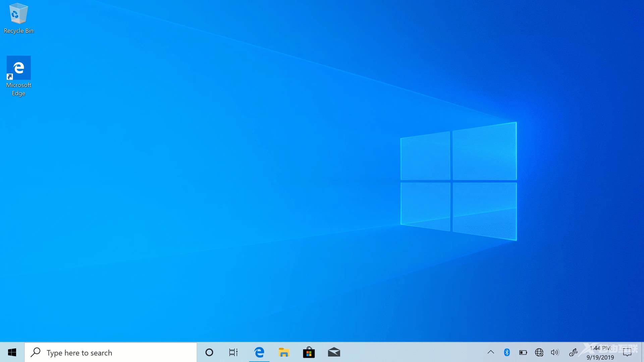Open Bluetooth devices tray icon
The width and height of the screenshot is (644, 362).
tap(507, 352)
